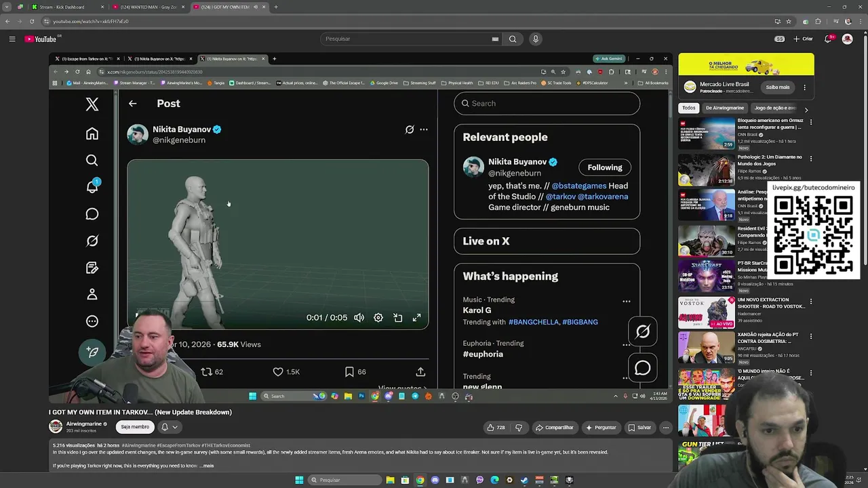Select the Jogo de ação filter chip

point(775,108)
